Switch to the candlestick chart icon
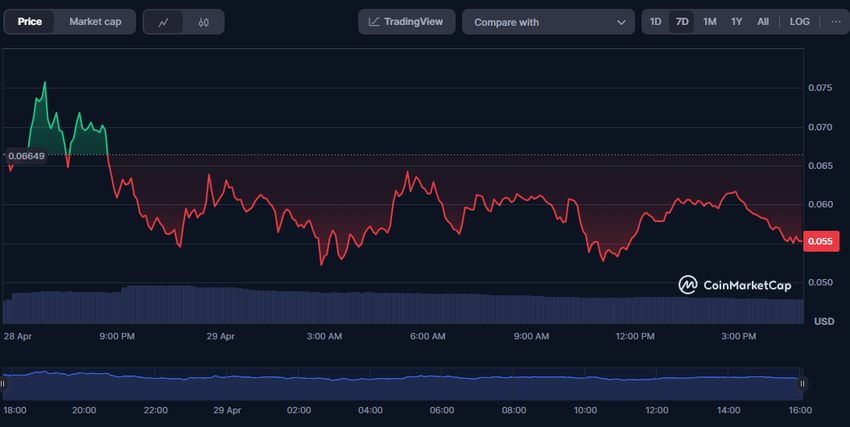This screenshot has height=427, width=850. [204, 22]
